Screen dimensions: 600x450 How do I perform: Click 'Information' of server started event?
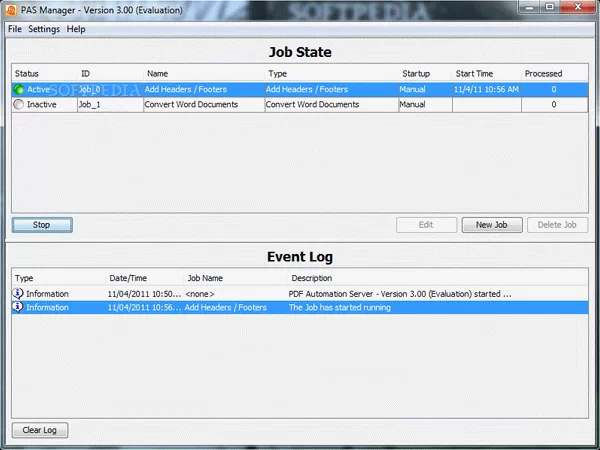(47, 294)
